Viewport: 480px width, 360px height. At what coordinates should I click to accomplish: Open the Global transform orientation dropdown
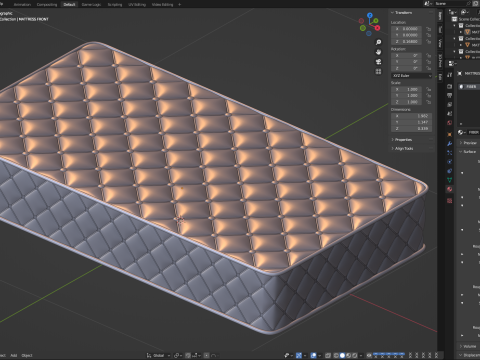[158, 355]
